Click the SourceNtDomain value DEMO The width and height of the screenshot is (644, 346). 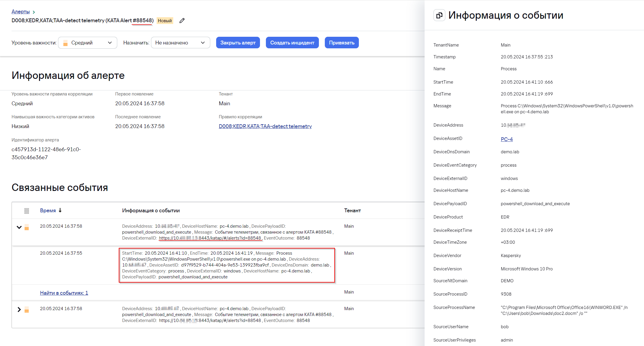pos(507,281)
